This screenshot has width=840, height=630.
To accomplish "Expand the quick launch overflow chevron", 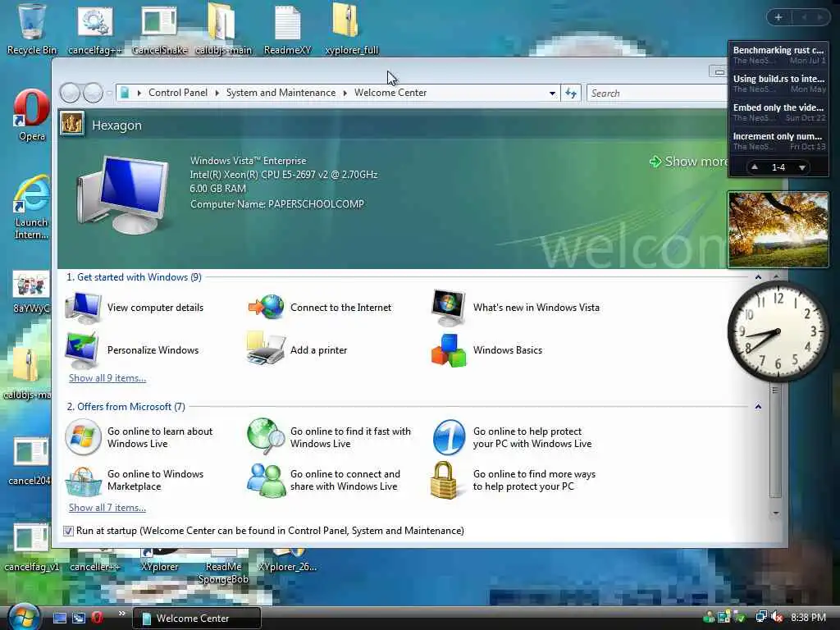I will 121,614.
